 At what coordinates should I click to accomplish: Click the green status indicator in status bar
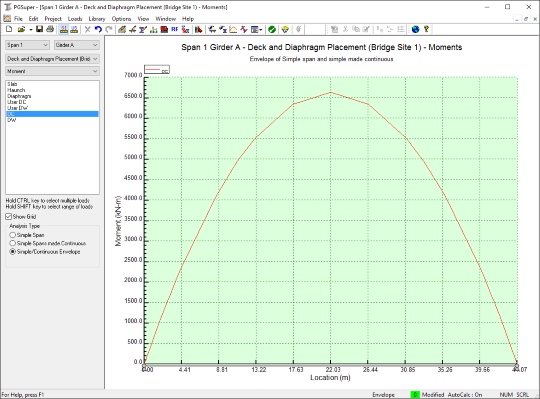click(x=415, y=395)
